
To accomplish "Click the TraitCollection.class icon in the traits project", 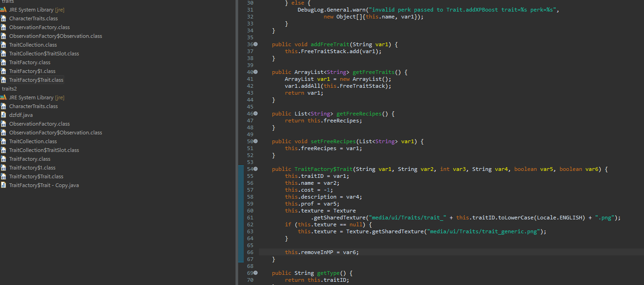I will pyautogui.click(x=4, y=45).
